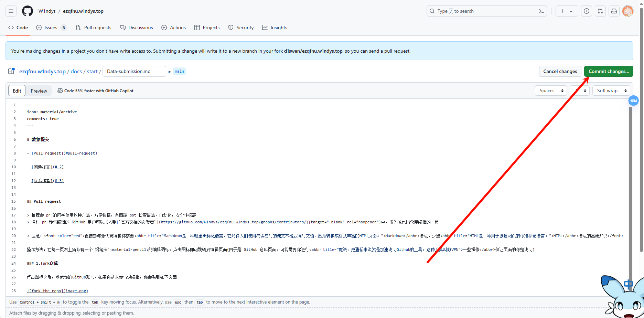Screen dimensions: 644x318
Task: Expand the file tree sidebar icon
Action: click(x=11, y=71)
